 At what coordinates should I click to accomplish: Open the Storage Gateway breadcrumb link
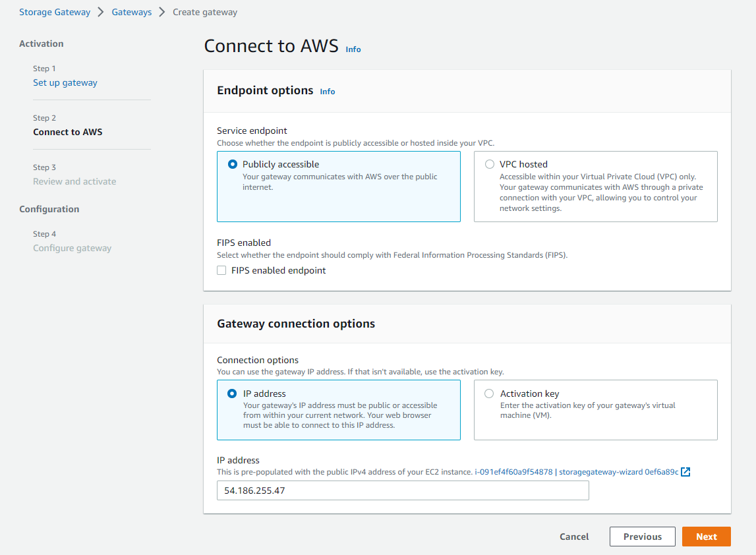tap(55, 12)
